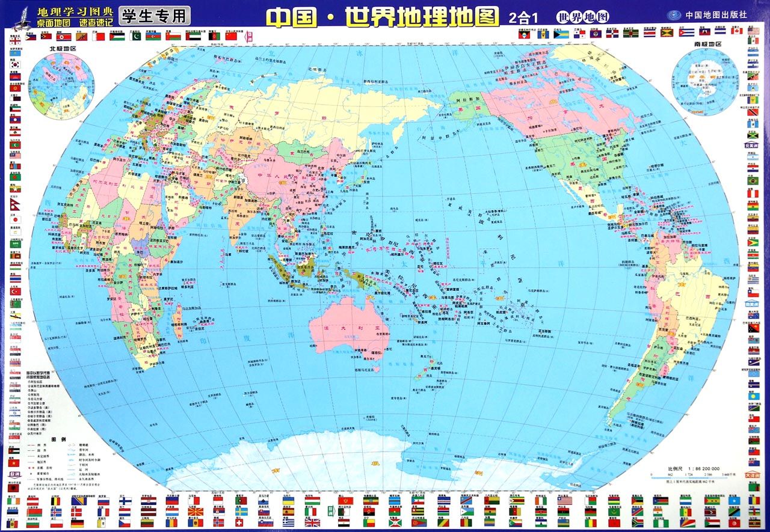Select the Japanese flag in the left flag column

[14, 220]
